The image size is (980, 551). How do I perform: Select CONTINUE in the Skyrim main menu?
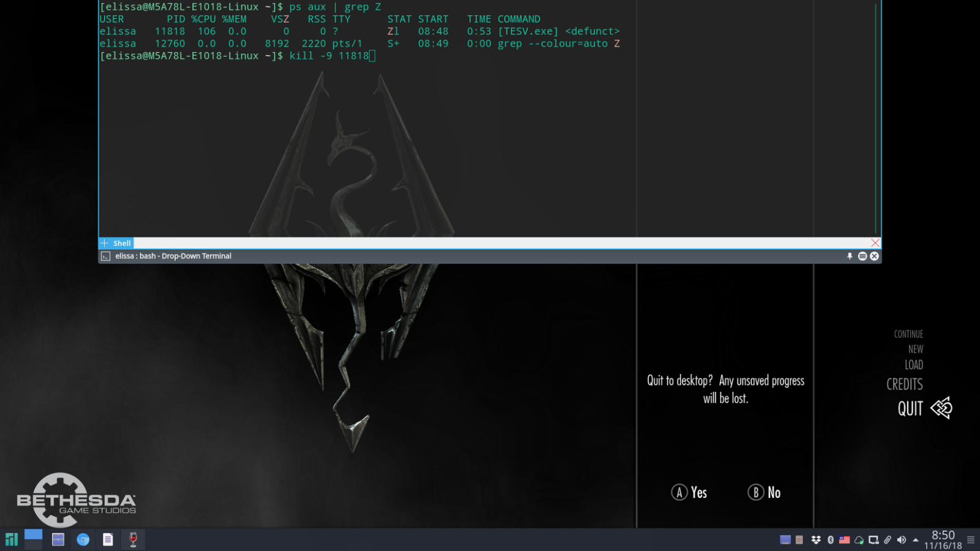point(908,334)
